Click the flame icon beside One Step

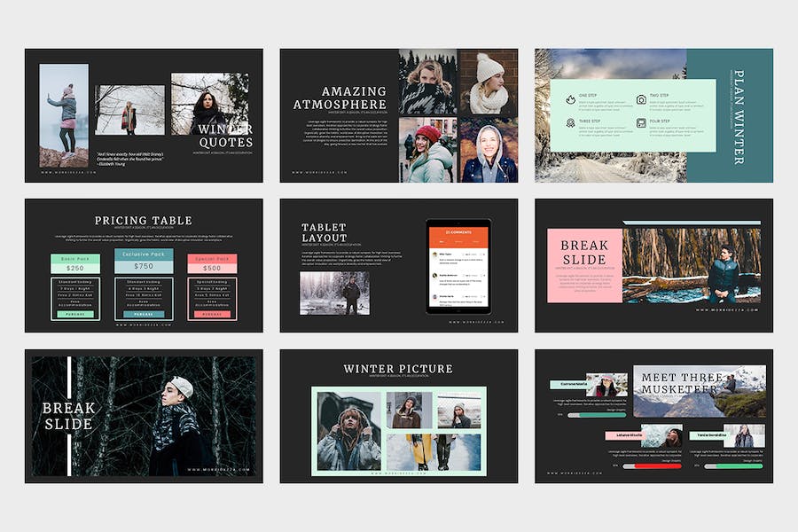[x=568, y=100]
